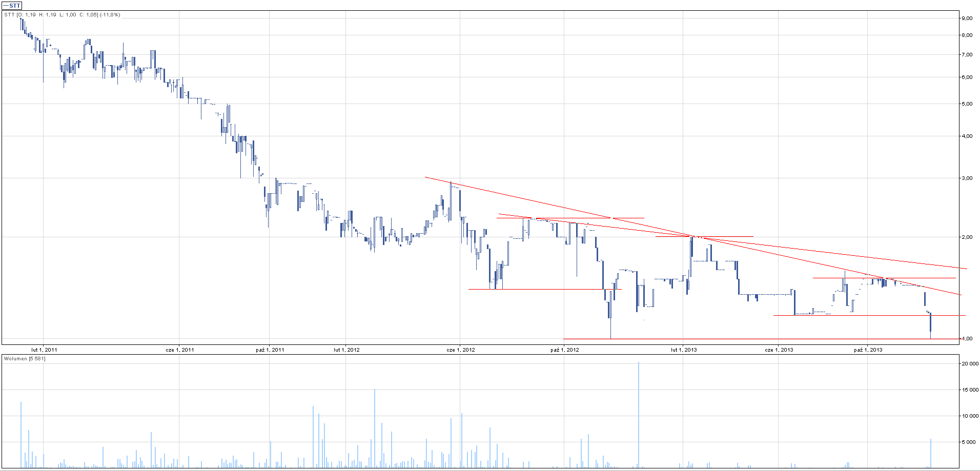The image size is (980, 471).
Task: Select the 5,00 price axis label
Action: (967, 104)
